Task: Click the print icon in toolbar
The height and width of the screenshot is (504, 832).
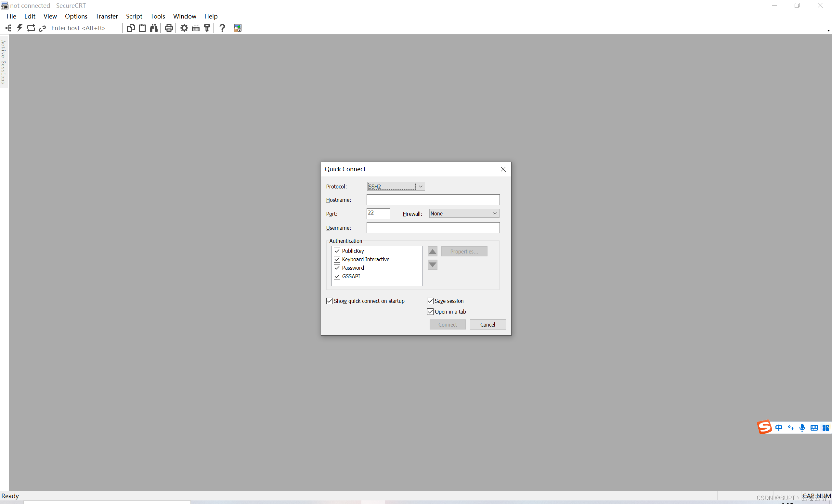Action: pos(168,27)
